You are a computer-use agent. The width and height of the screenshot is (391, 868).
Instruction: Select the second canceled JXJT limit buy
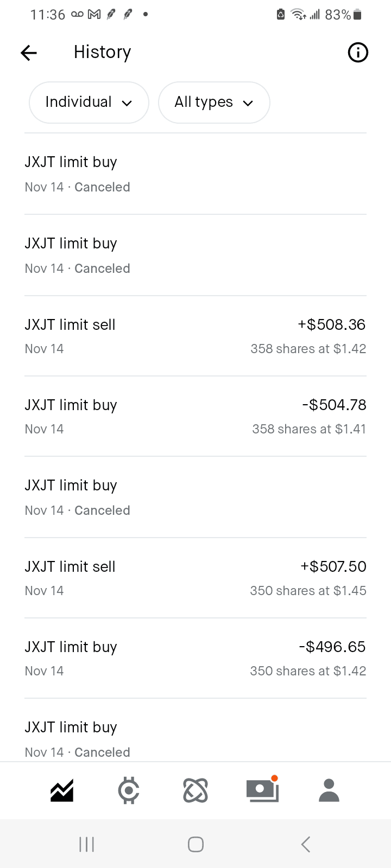195,255
